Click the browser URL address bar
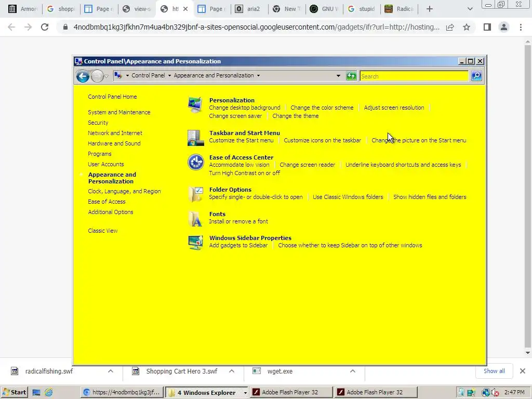 (256, 27)
